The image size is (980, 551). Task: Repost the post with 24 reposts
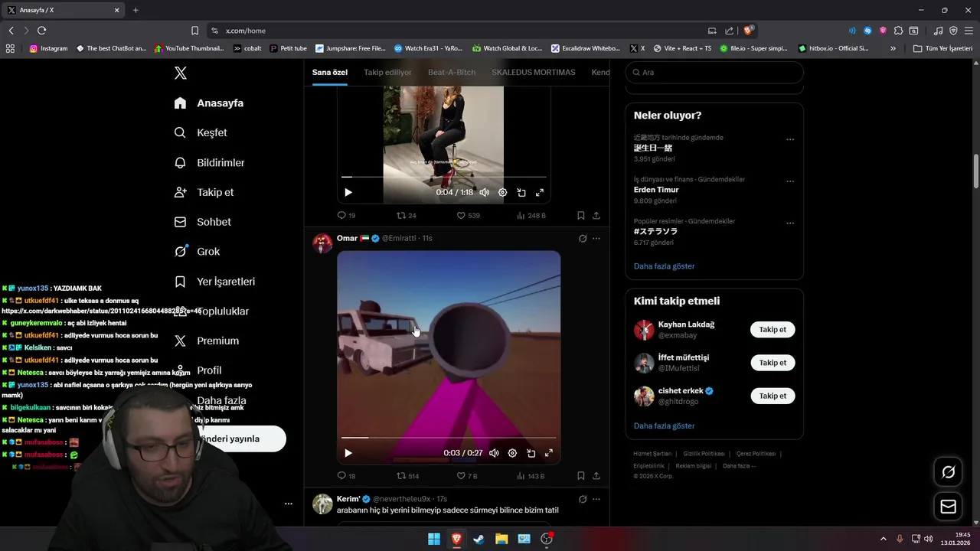click(407, 216)
